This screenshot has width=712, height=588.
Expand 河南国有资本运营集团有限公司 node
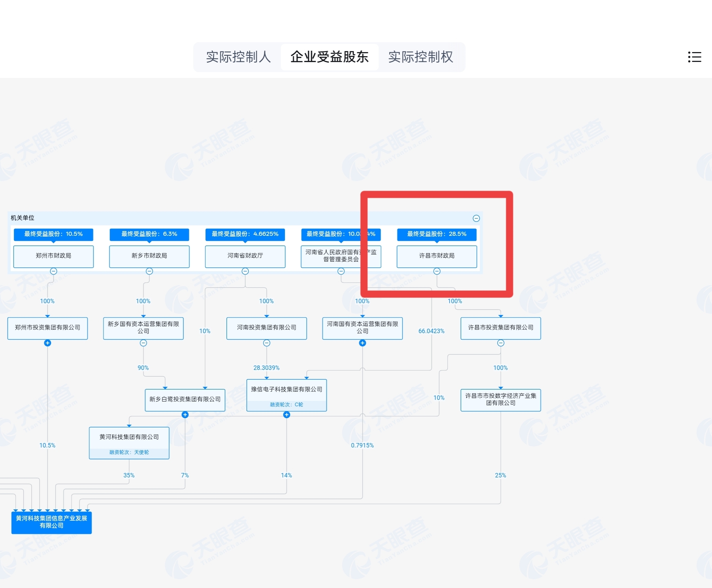pos(362,343)
